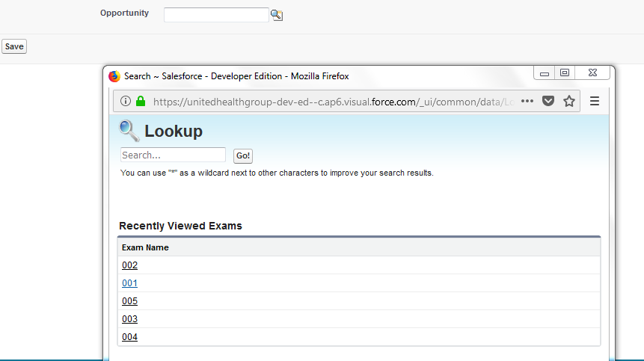Click the large Lookup magnifying glass icon
This screenshot has height=361, width=644.
coord(129,131)
